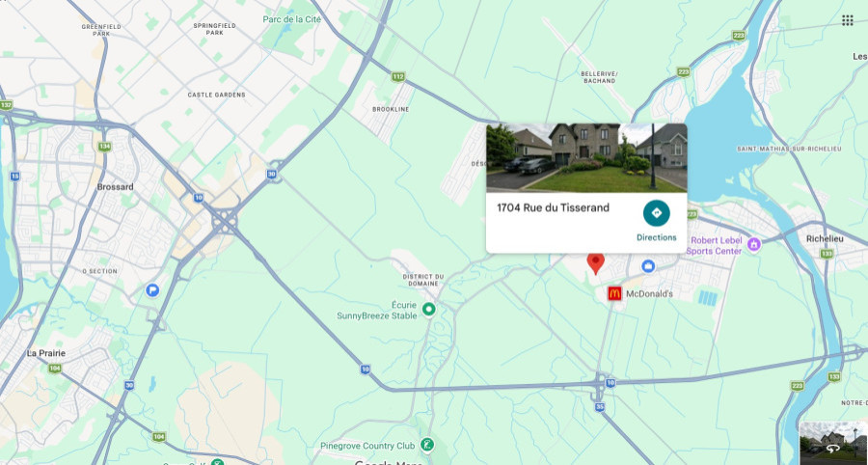Click the Brossard city label
This screenshot has width=868, height=465.
[115, 187]
